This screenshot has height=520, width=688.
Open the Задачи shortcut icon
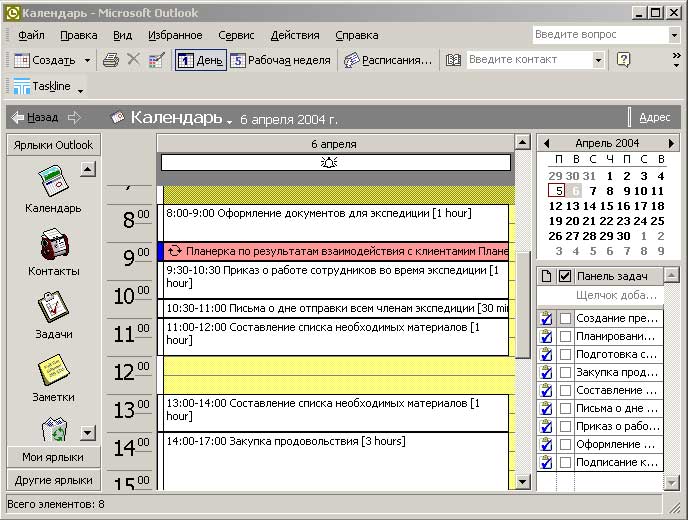[52, 308]
